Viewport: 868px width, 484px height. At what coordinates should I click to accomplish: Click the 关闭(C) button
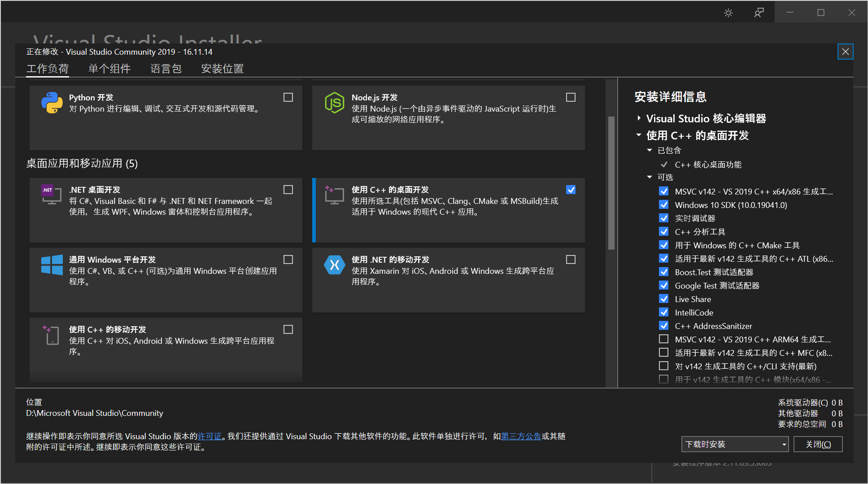(x=818, y=444)
